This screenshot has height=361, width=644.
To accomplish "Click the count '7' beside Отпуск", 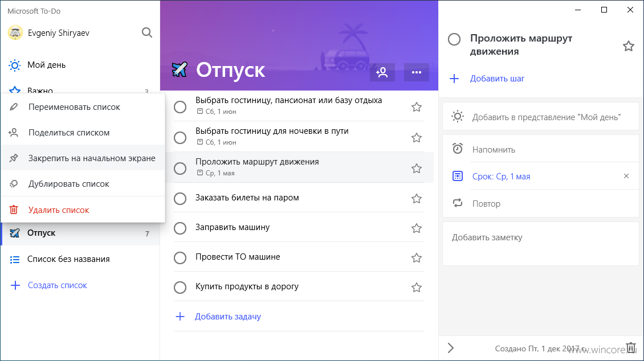I will point(147,234).
